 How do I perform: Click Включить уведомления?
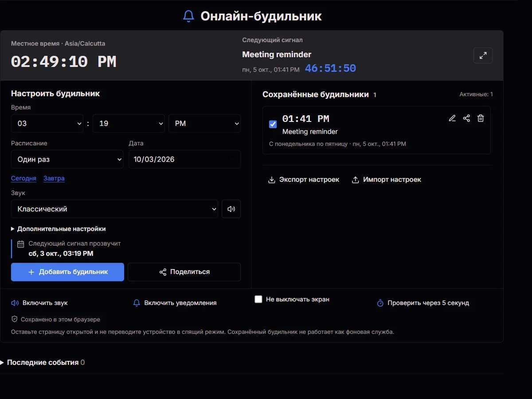(x=175, y=303)
